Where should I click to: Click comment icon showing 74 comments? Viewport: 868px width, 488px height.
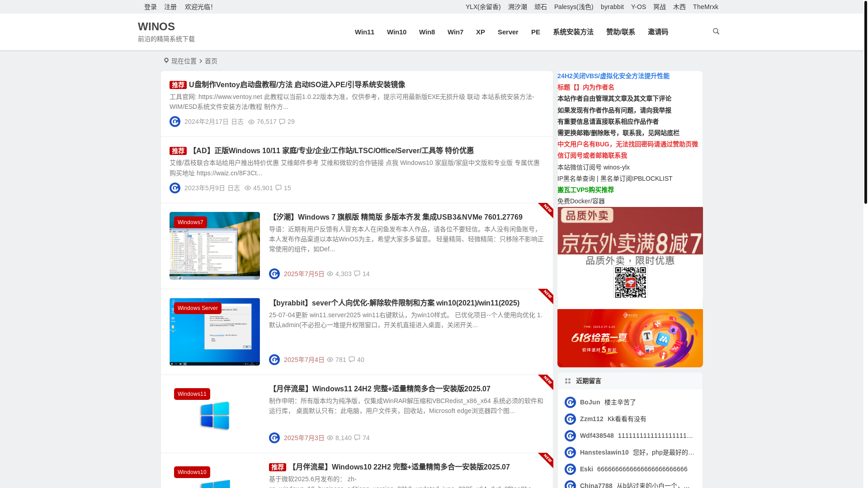[x=357, y=437]
